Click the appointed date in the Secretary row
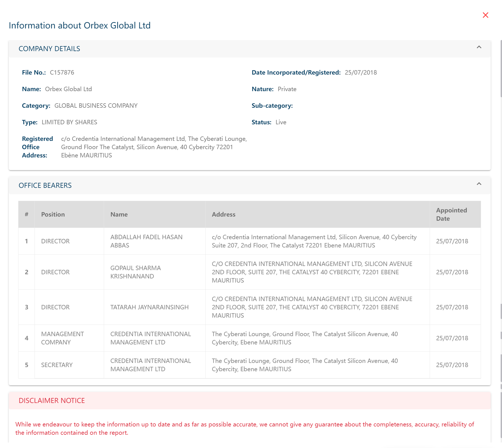 click(x=452, y=365)
